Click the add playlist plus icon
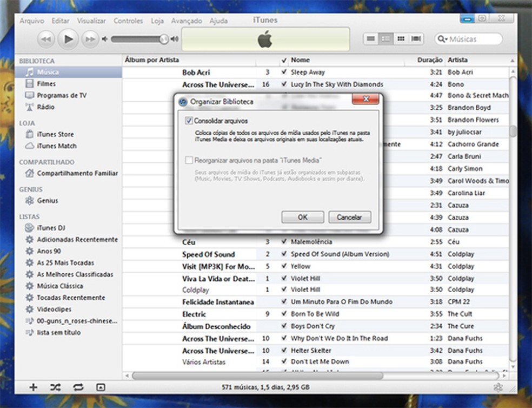The height and width of the screenshot is (408, 532). pyautogui.click(x=34, y=387)
